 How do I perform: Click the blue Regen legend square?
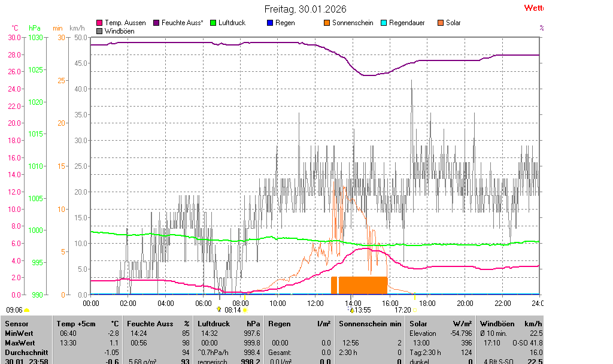pyautogui.click(x=270, y=23)
